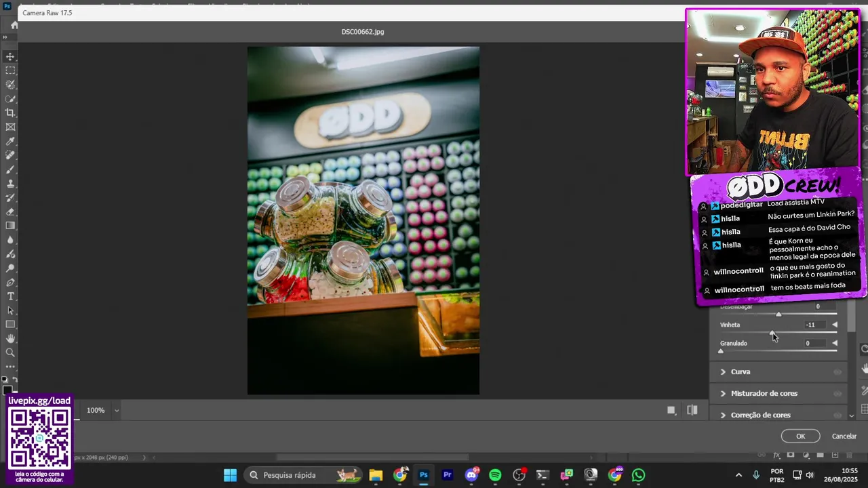Image resolution: width=868 pixels, height=488 pixels.
Task: Select the Spot Healing Brush tool
Action: point(10,155)
